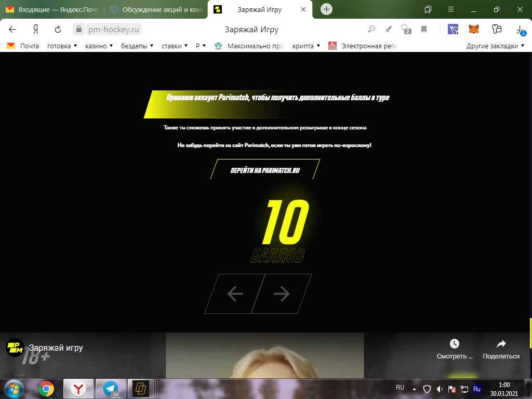Switch to 'Обсуждение акций и кон' tab
Screen dimensions: 532x399
156,9
